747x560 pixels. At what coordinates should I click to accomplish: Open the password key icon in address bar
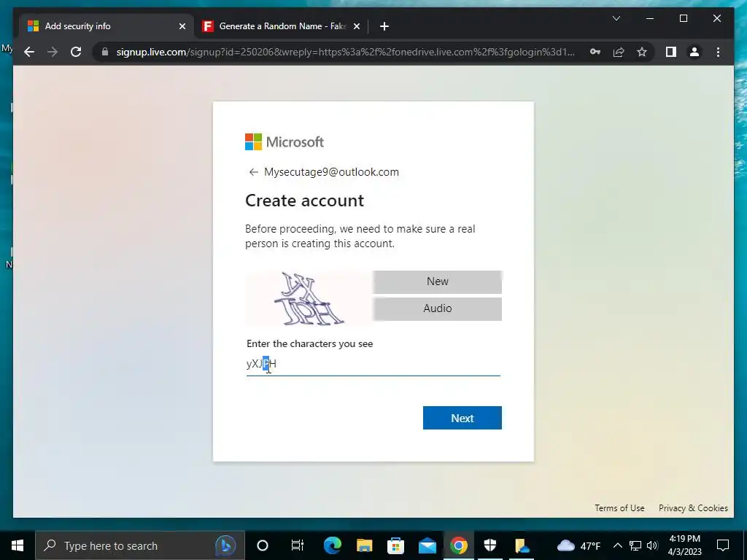595,52
